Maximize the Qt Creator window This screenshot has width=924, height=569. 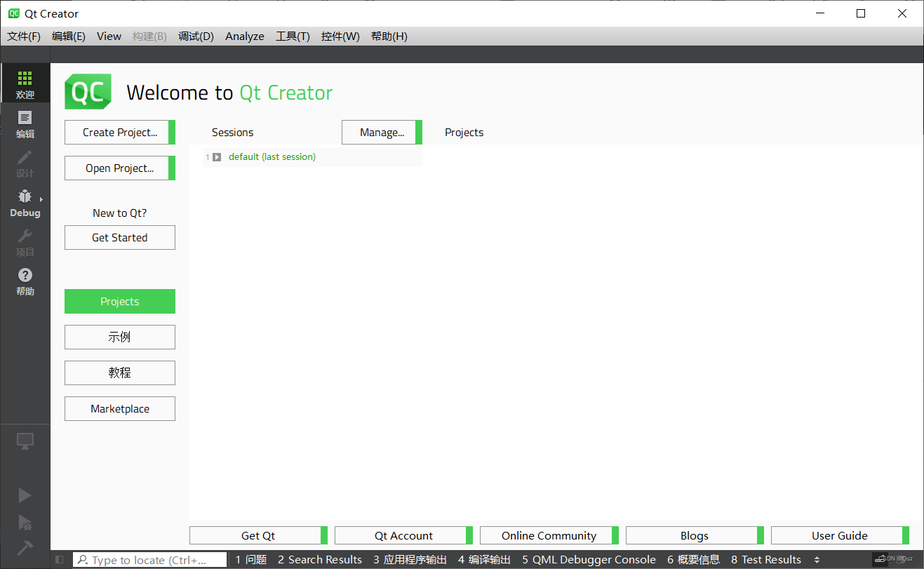[x=861, y=13]
